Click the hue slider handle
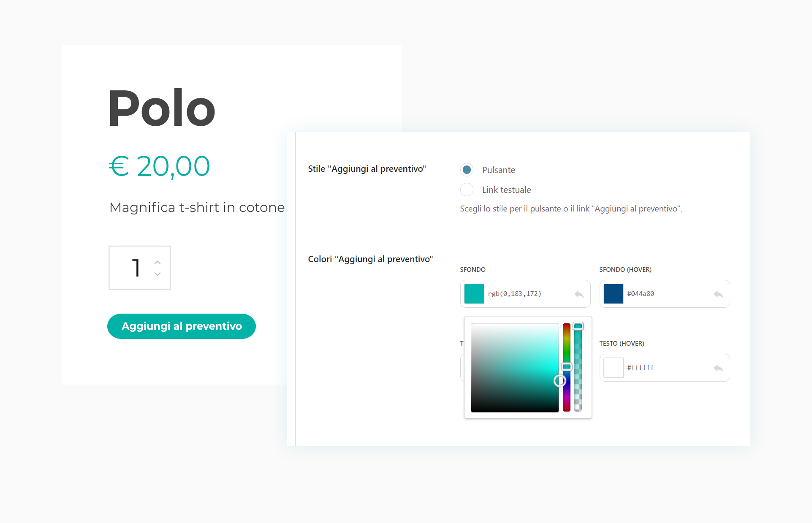 [x=567, y=366]
